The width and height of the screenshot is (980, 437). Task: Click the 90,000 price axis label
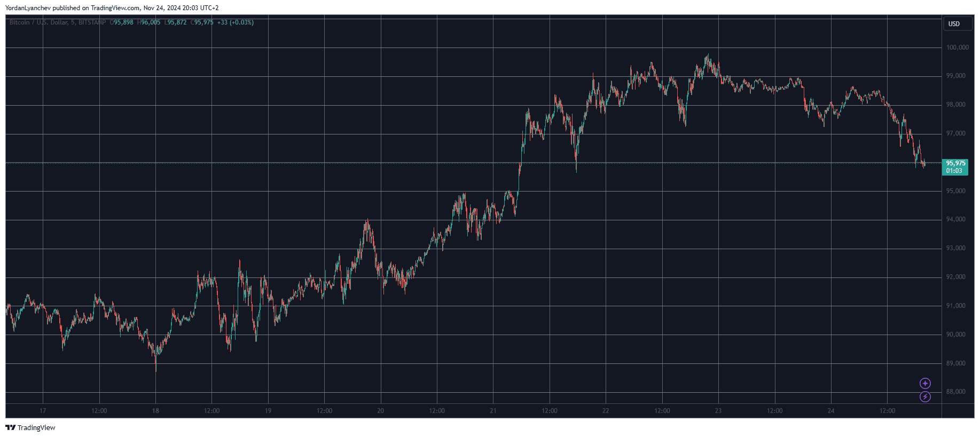point(956,335)
